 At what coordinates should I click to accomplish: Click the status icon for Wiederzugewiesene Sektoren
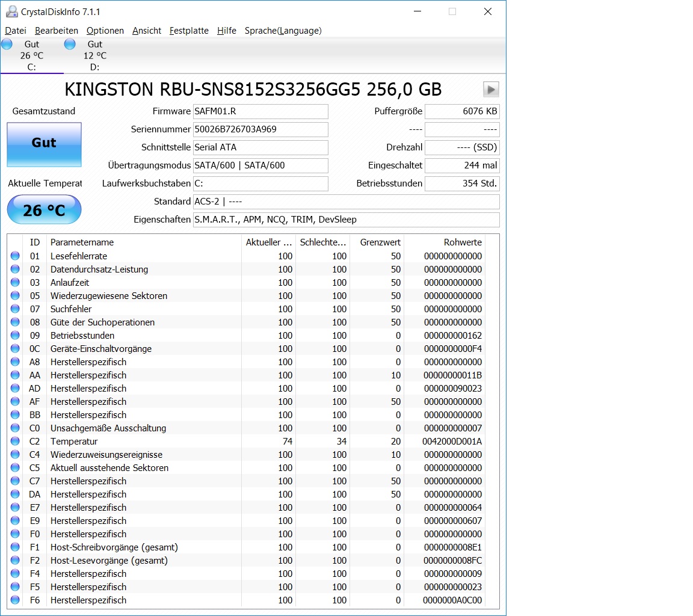[15, 295]
